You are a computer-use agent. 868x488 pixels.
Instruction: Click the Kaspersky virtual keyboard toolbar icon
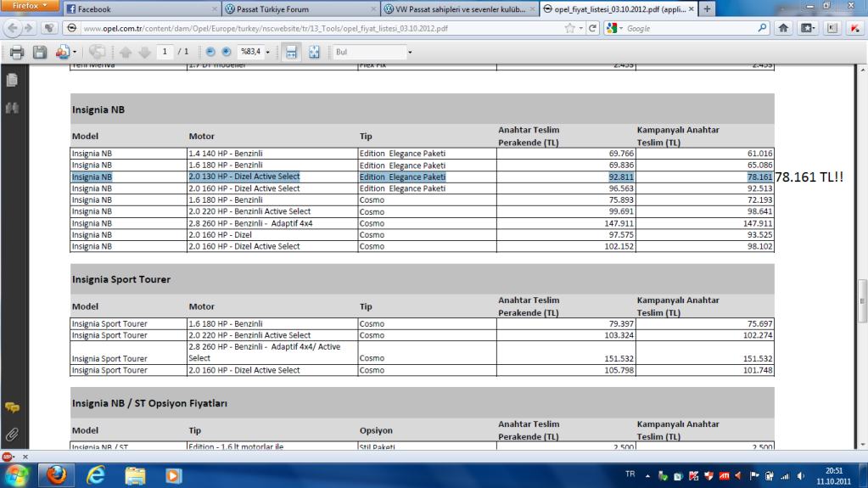832,28
